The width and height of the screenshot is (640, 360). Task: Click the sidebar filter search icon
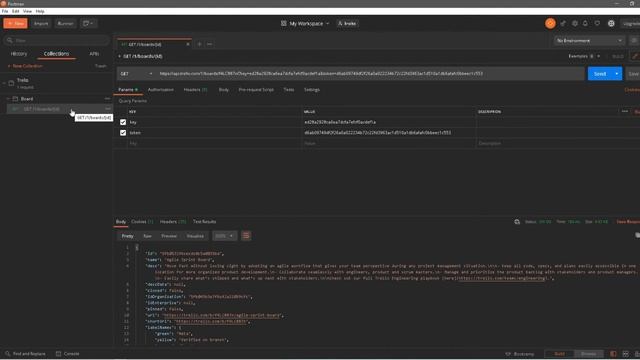pyautogui.click(x=10, y=40)
